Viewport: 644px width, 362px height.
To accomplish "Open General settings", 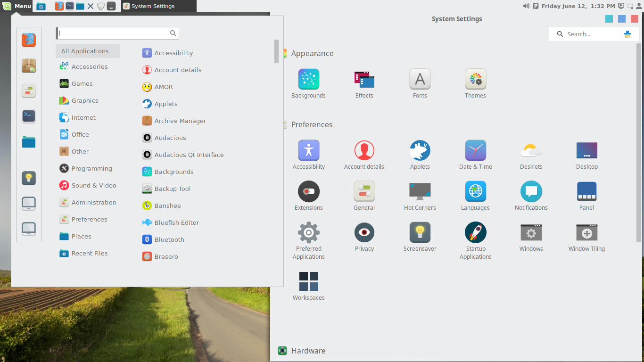I will (x=364, y=196).
